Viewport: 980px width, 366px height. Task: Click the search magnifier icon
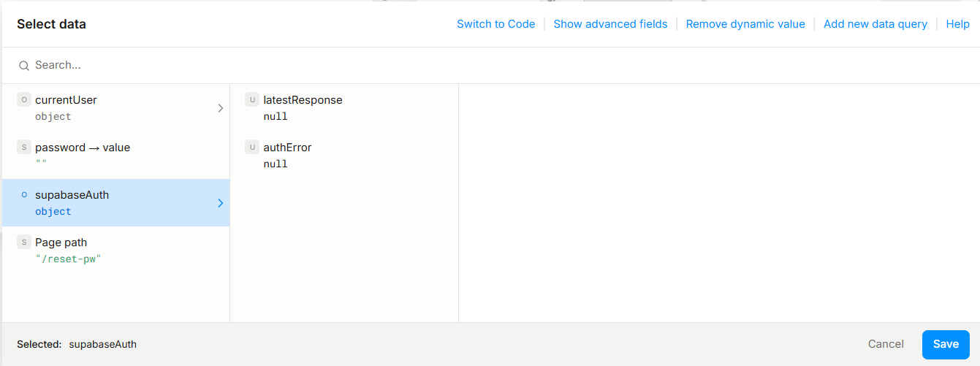(24, 66)
